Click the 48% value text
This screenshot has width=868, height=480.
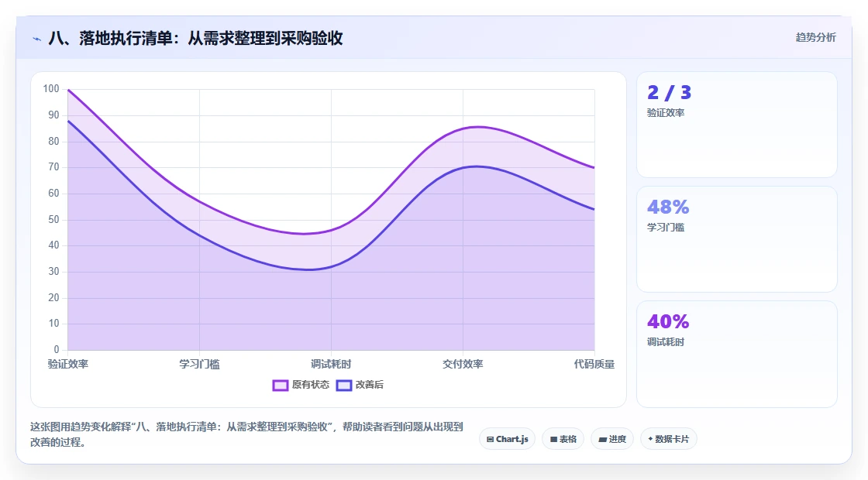[668, 207]
